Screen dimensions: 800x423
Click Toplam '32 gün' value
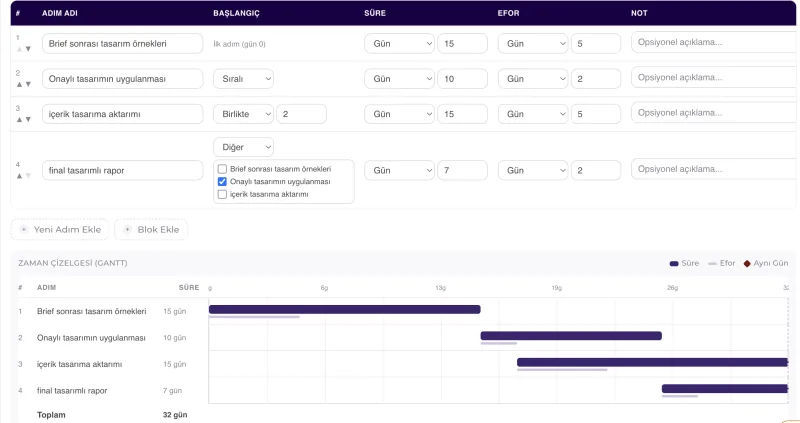coord(175,415)
